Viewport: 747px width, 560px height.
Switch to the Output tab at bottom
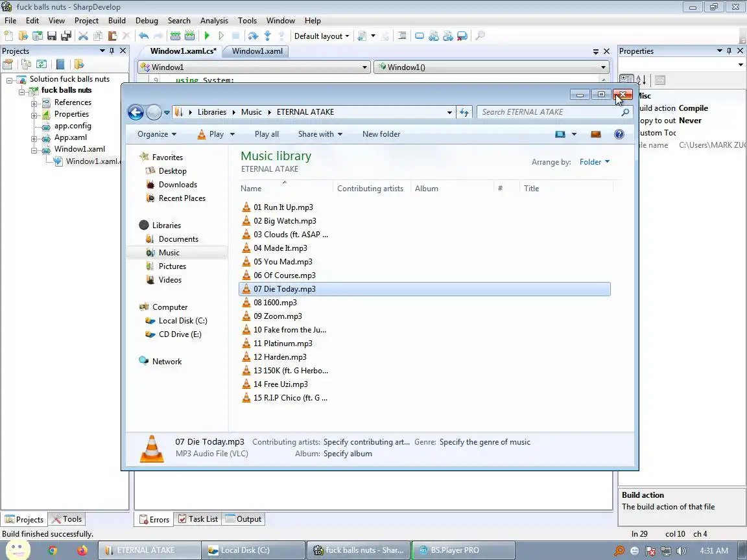243,519
